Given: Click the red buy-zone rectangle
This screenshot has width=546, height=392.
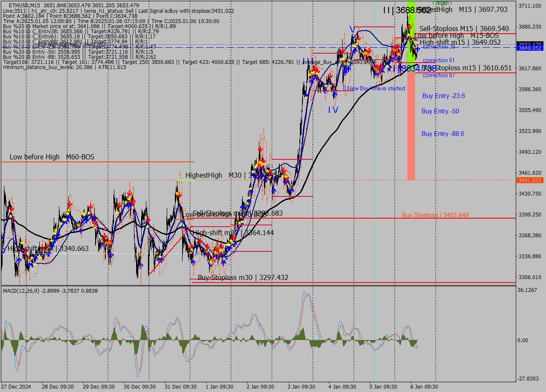Looking at the screenshot, I should pos(411,126).
